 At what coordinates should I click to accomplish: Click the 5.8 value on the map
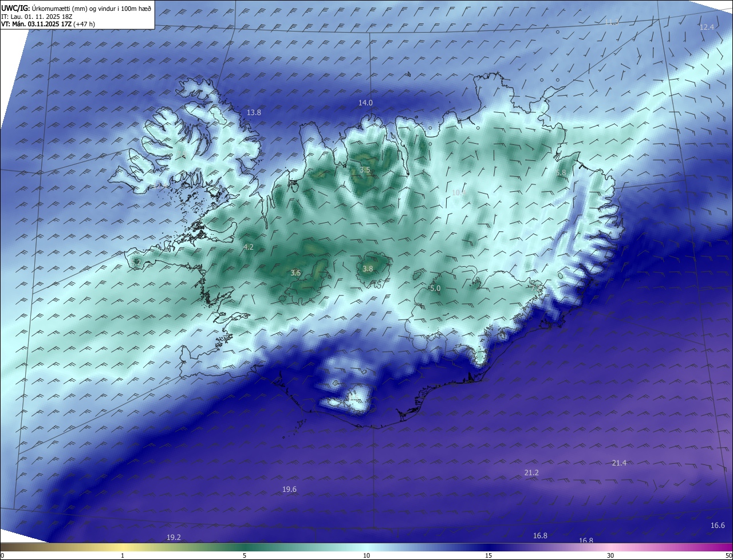coord(561,173)
